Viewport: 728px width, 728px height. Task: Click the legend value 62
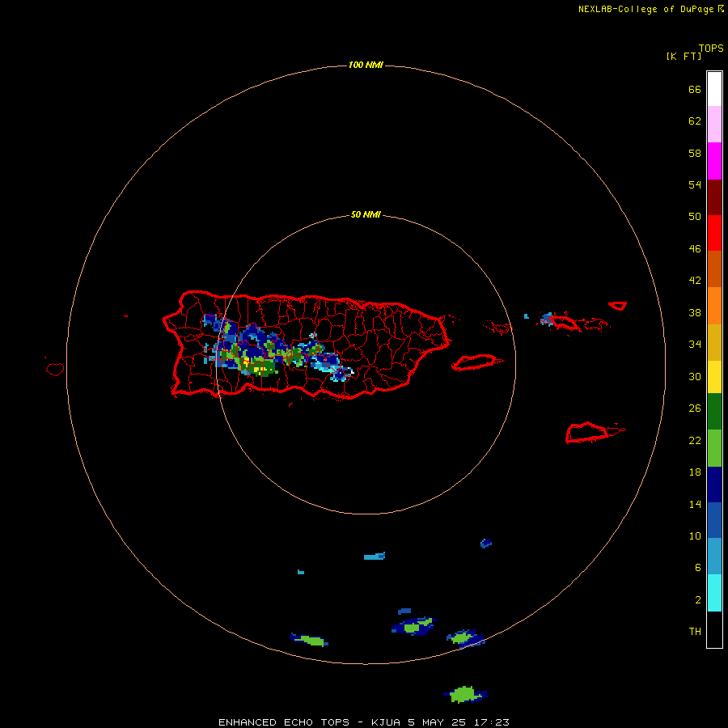pyautogui.click(x=695, y=121)
